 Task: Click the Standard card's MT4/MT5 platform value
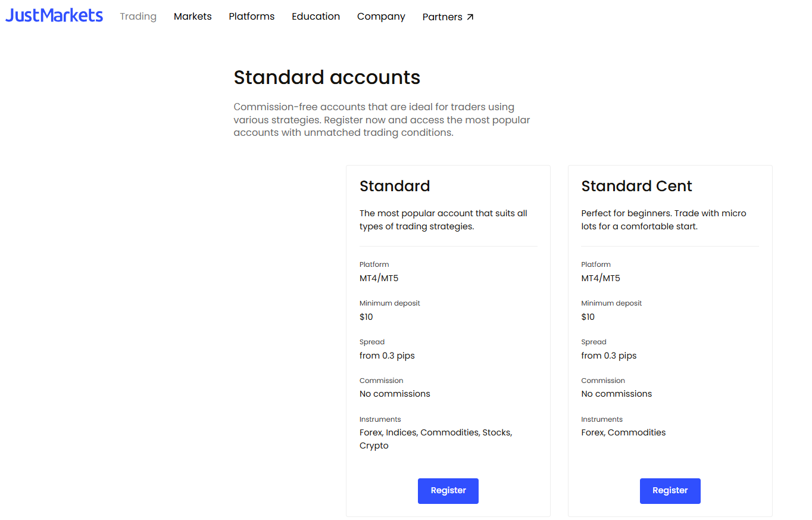379,278
